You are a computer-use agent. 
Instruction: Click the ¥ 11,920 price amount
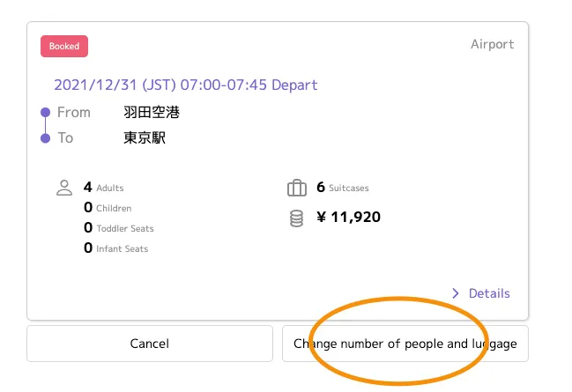348,217
